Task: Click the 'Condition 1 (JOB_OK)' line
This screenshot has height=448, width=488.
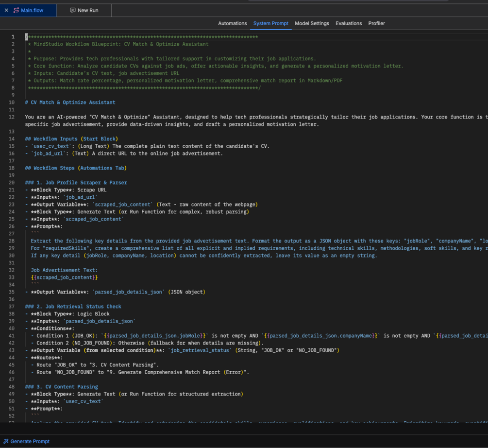Action: pos(259,336)
